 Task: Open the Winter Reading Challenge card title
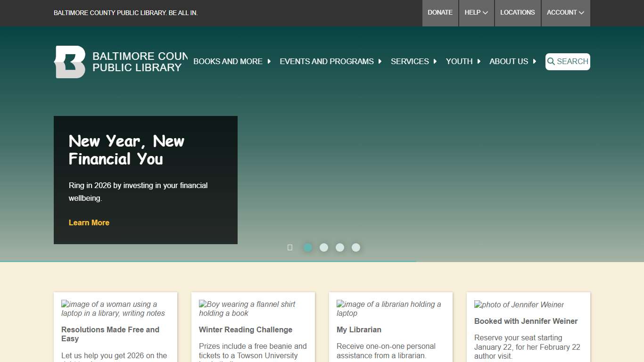246,330
